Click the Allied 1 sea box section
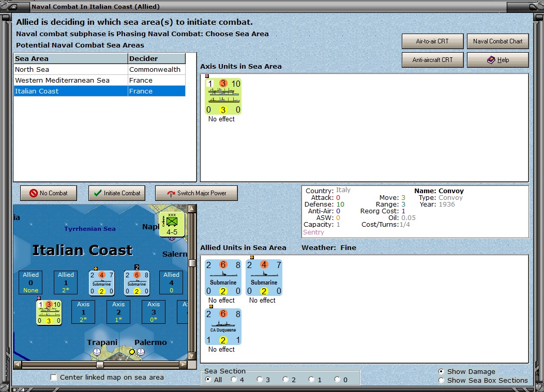This screenshot has height=392, width=544. pos(66,283)
